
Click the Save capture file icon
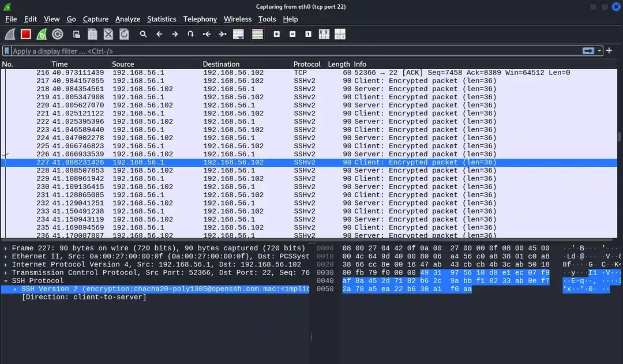[92, 34]
